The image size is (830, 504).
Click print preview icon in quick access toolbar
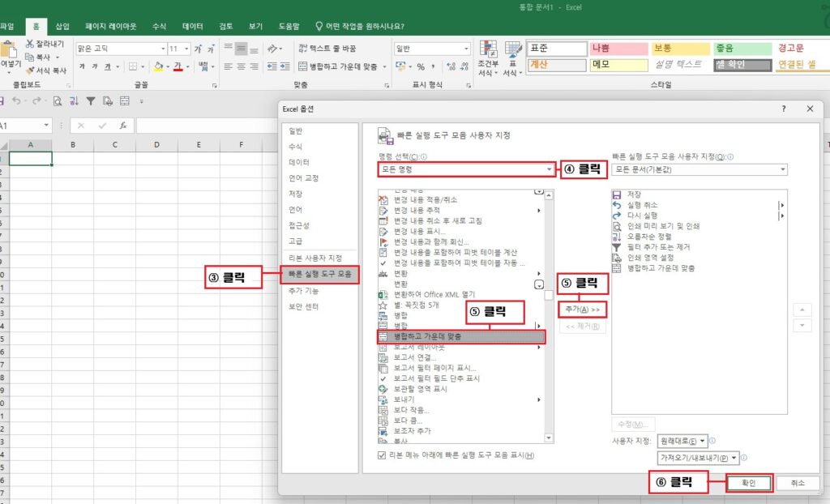(58, 101)
